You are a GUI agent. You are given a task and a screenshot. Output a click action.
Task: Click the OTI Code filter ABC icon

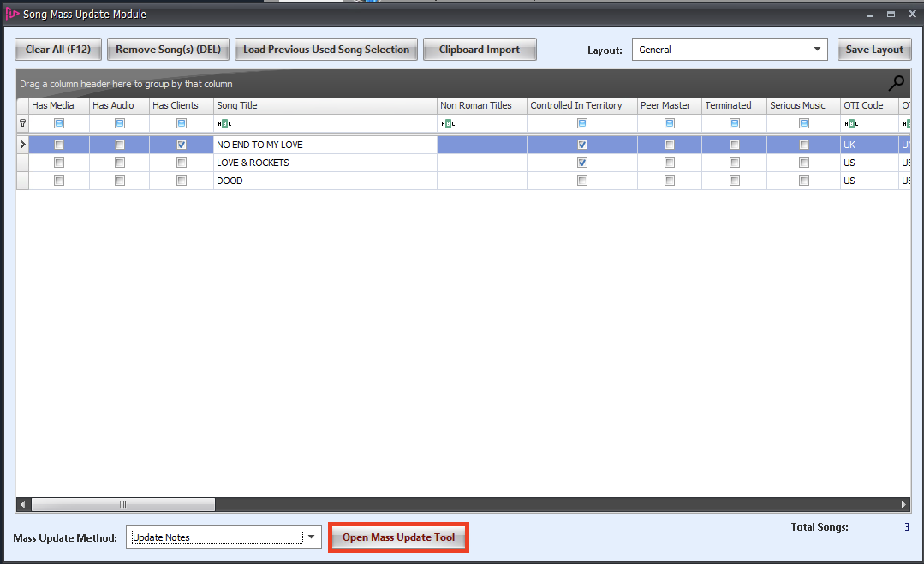click(851, 124)
